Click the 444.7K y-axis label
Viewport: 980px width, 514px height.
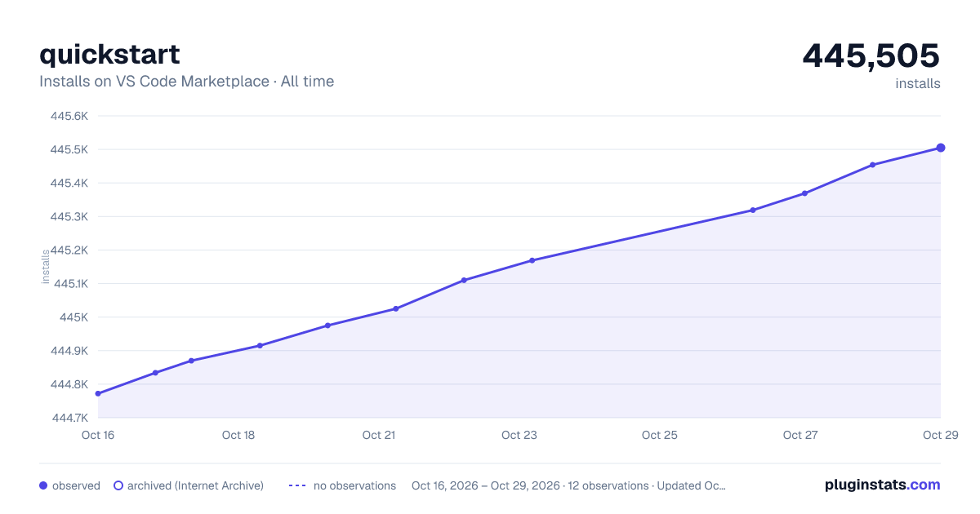69,418
